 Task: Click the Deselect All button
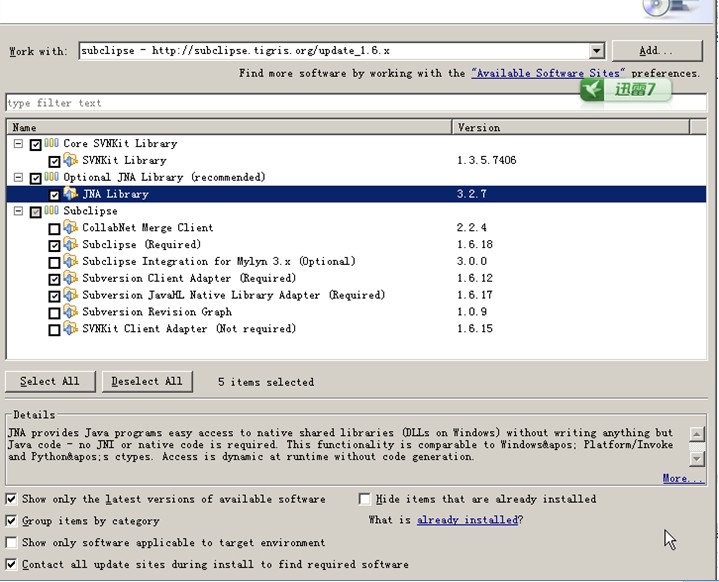pos(147,382)
